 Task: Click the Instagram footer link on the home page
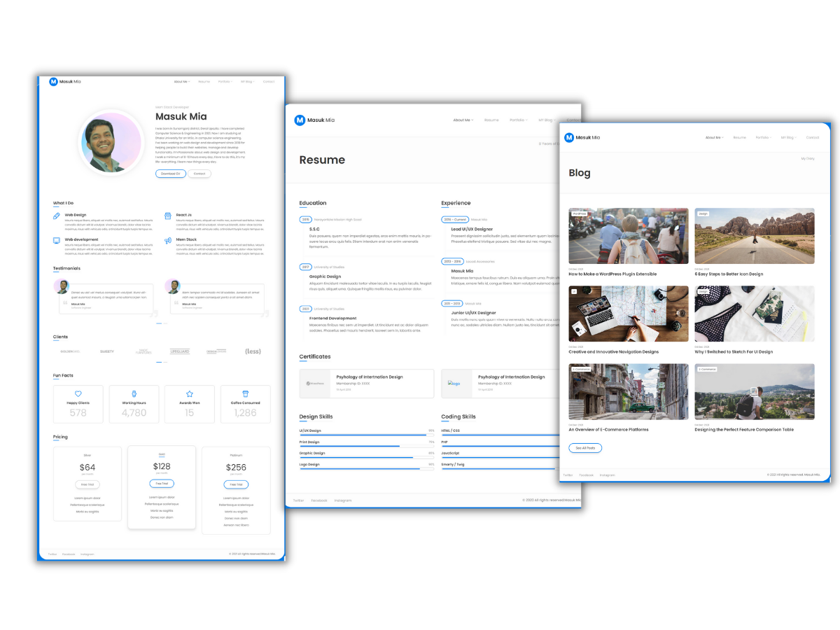87,554
